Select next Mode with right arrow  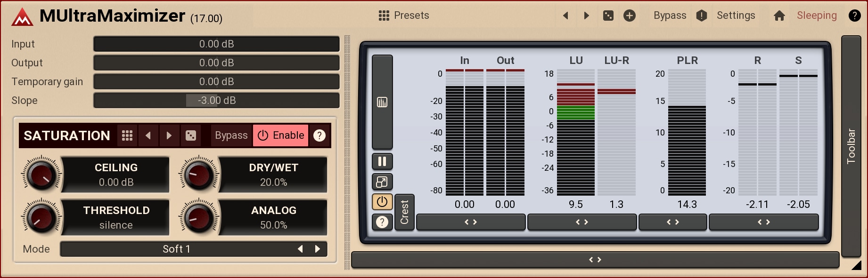[x=318, y=249]
